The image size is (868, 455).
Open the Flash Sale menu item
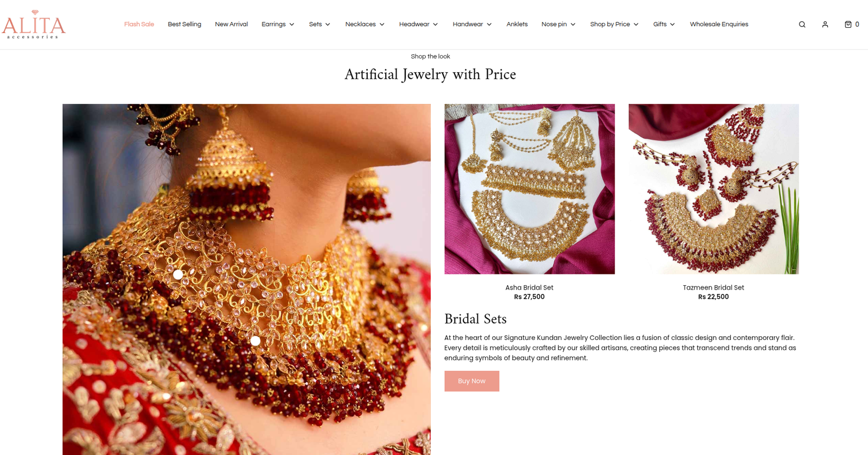point(139,24)
